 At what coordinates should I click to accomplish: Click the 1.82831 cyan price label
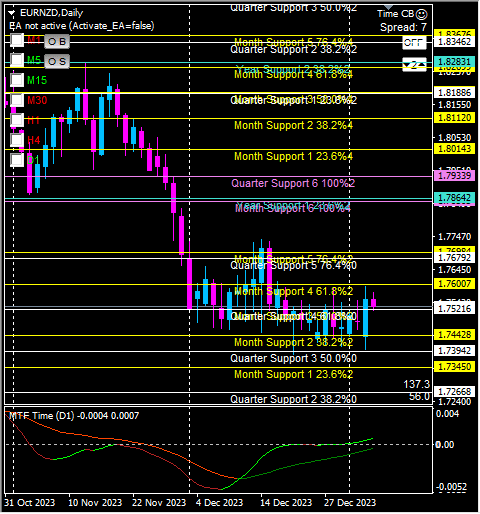click(454, 62)
